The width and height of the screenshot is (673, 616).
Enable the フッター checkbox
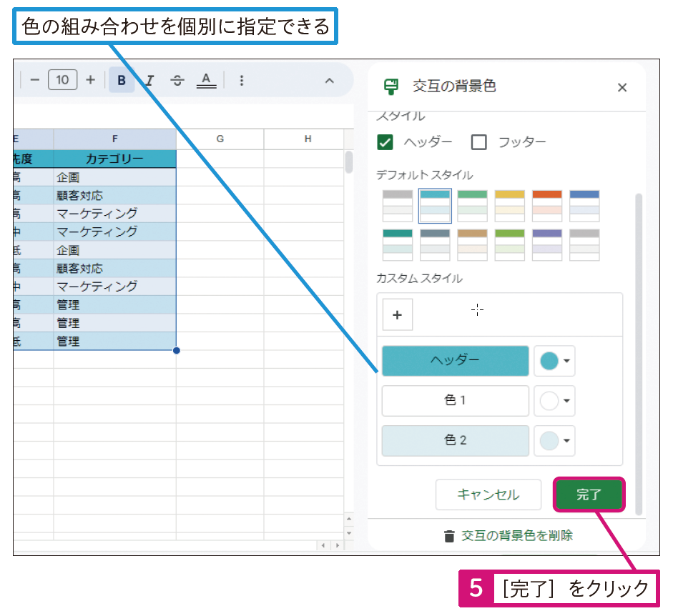[479, 142]
